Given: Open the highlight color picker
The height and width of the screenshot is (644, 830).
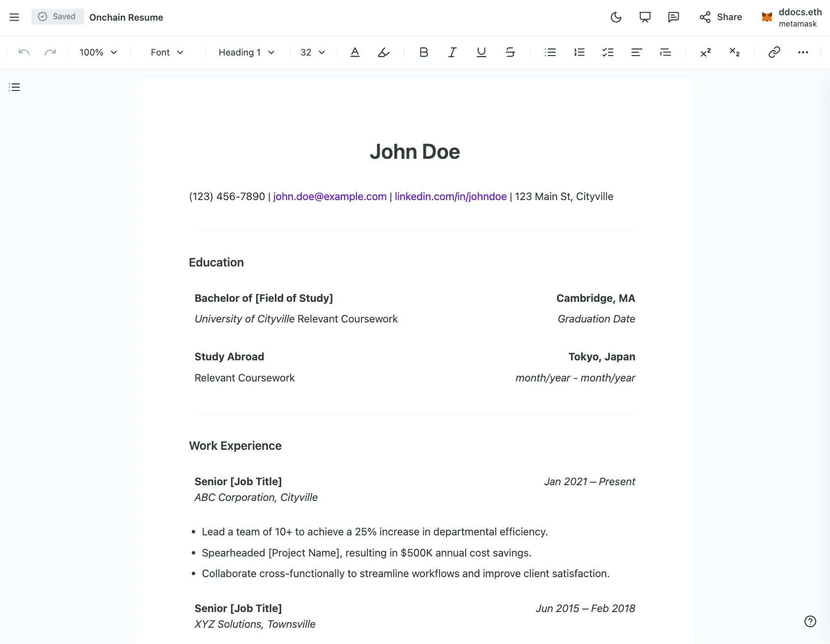Looking at the screenshot, I should click(383, 52).
